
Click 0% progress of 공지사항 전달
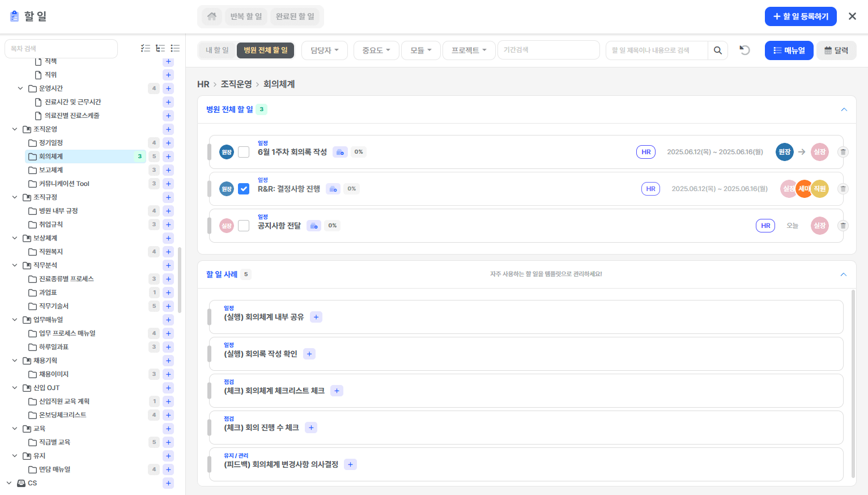pos(333,226)
